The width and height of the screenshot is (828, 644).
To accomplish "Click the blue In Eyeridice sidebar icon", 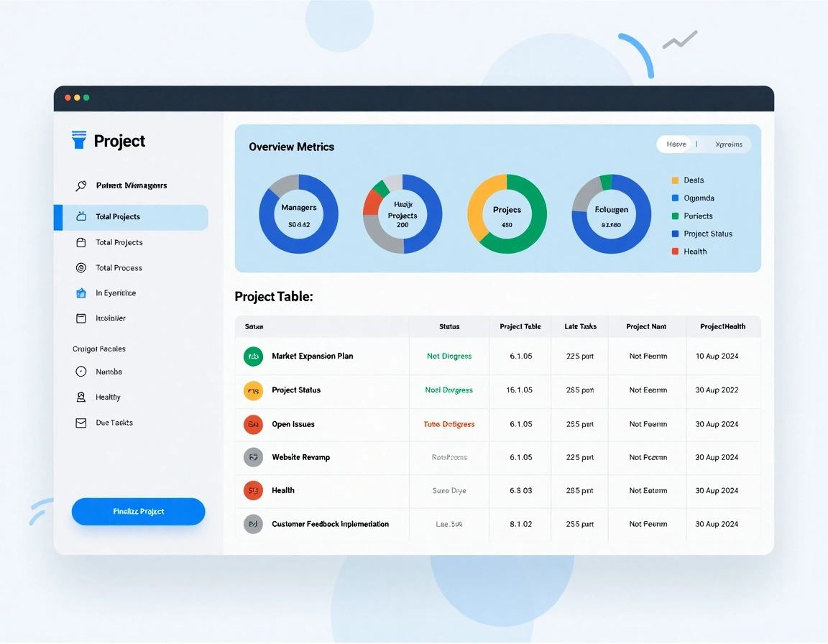I will (80, 293).
